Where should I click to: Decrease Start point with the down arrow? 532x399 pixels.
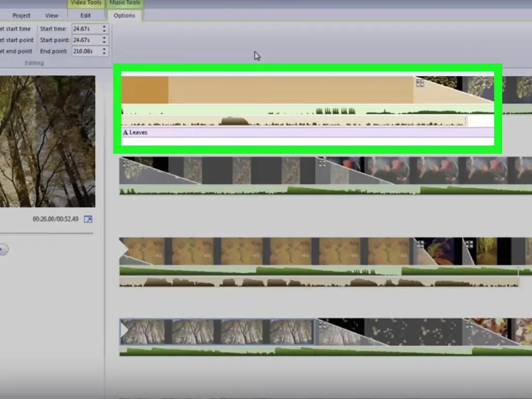click(104, 43)
